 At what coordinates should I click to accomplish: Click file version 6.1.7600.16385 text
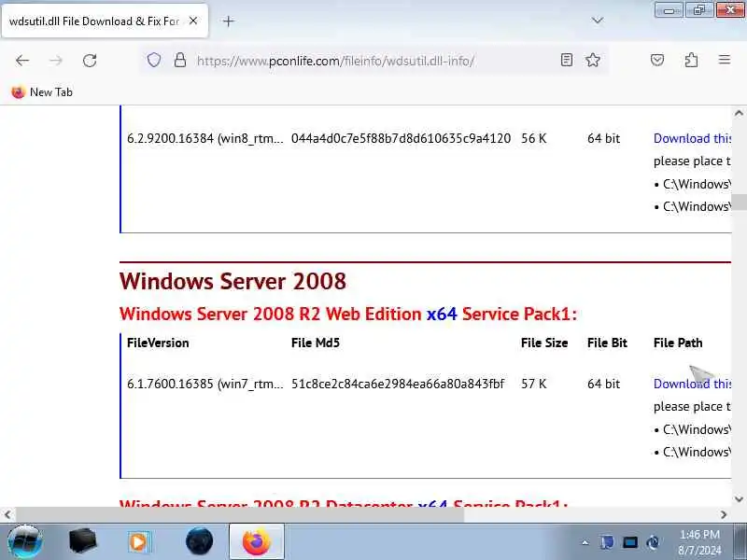click(x=204, y=384)
